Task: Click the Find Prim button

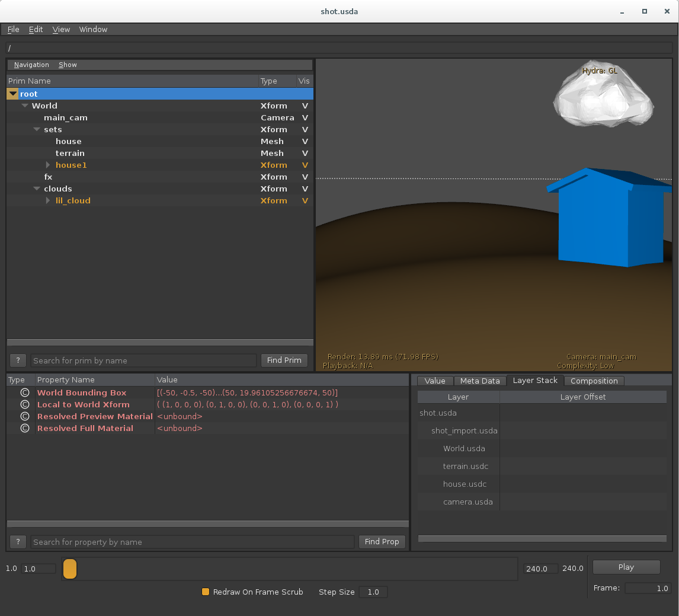Action: [x=284, y=360]
